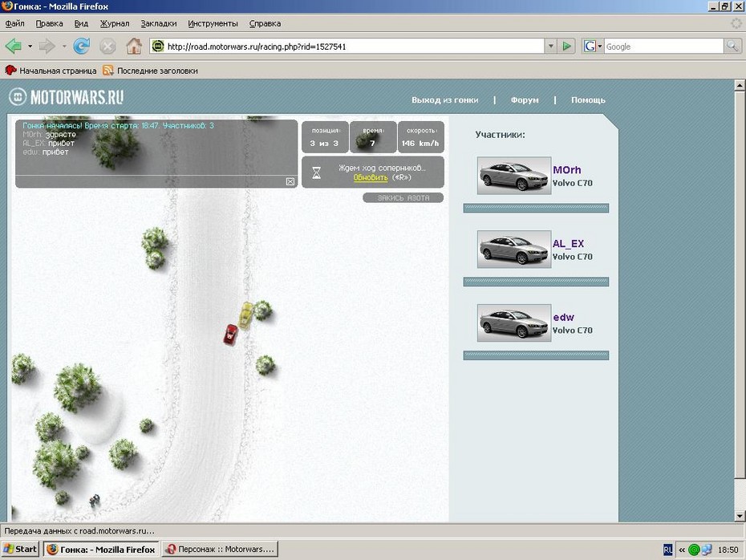Click the yellow car on the track
The image size is (746, 560).
pyautogui.click(x=245, y=315)
